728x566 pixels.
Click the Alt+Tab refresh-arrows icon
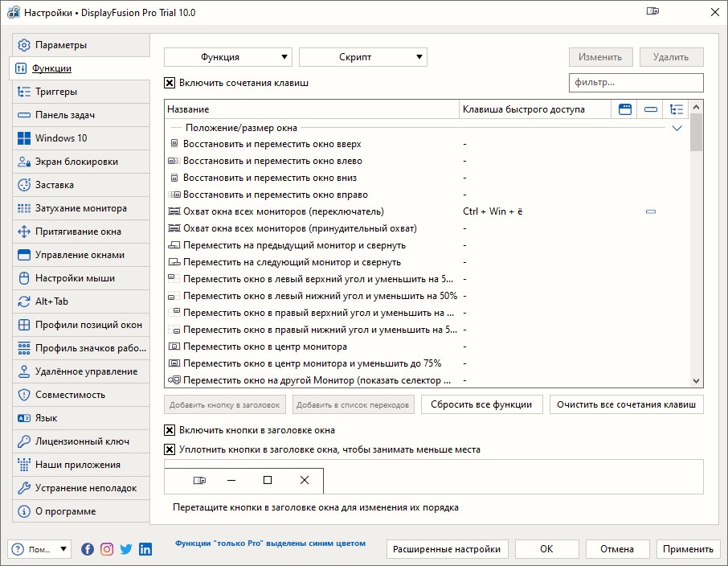(23, 301)
